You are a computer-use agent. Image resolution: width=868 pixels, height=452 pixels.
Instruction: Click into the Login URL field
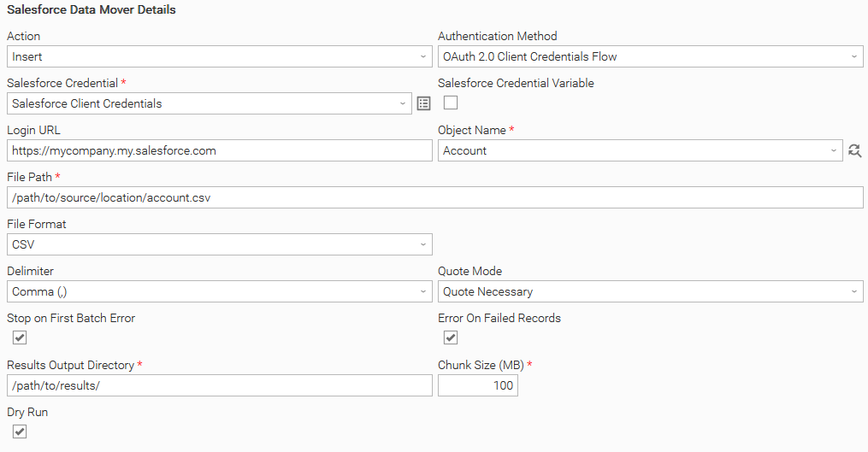pos(219,150)
